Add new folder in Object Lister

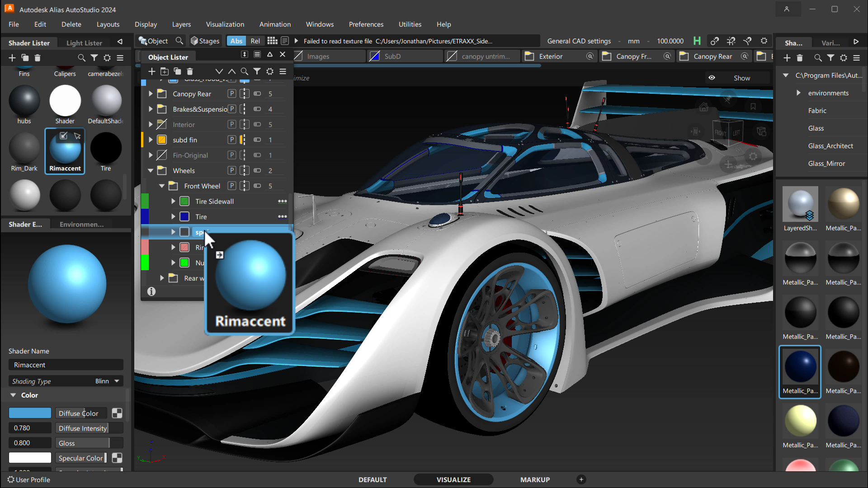(x=165, y=71)
